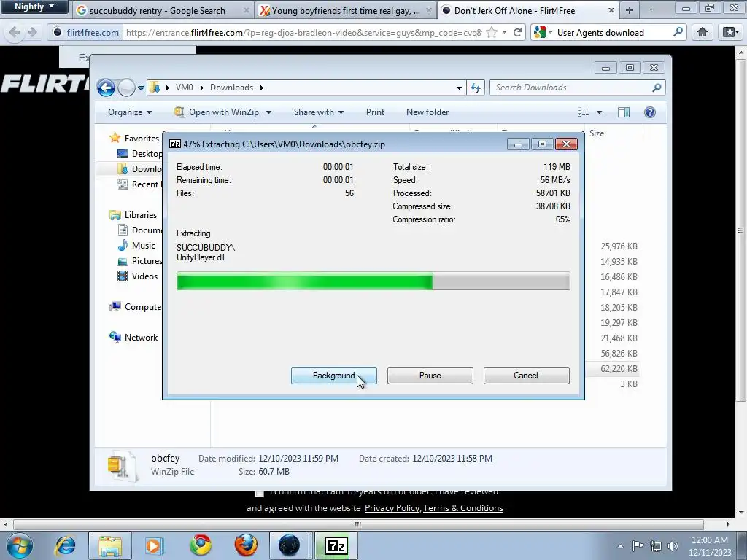Open the volume control in system tray
Screen dimensions: 747x560
(x=673, y=546)
